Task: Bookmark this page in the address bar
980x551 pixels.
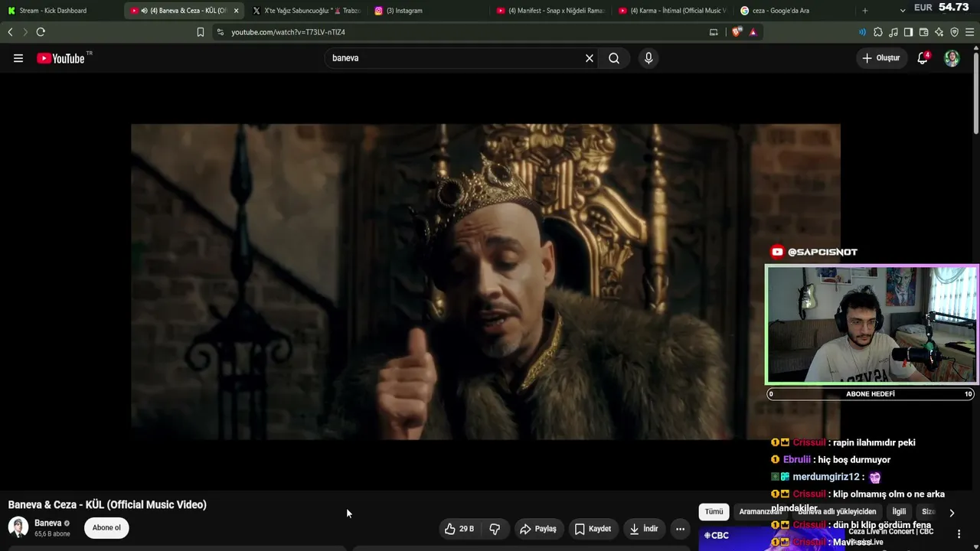Action: [201, 32]
